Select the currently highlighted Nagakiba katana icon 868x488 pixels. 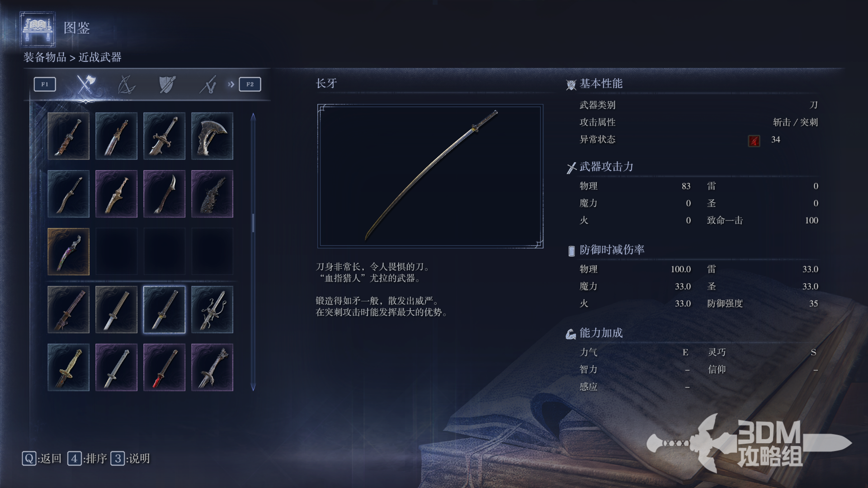pyautogui.click(x=164, y=310)
